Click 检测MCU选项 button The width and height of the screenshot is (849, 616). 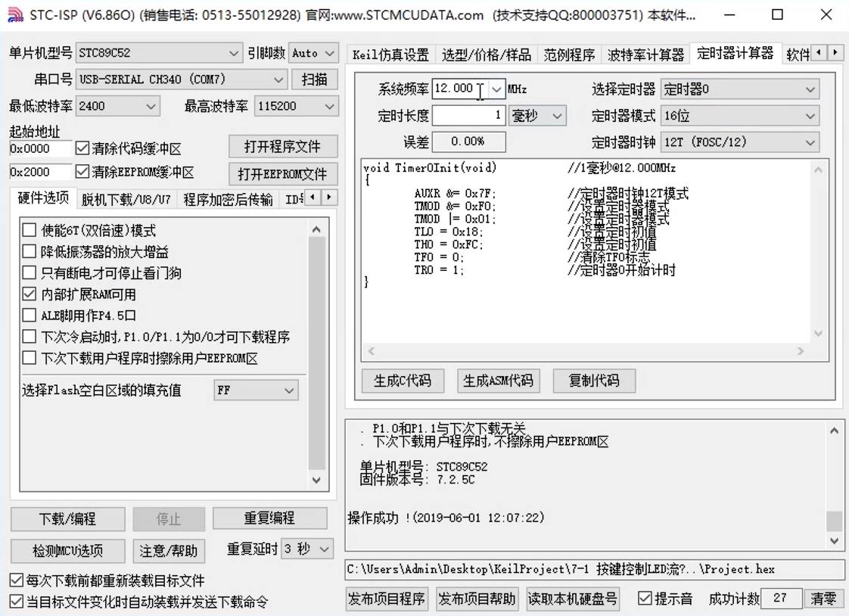coord(67,550)
